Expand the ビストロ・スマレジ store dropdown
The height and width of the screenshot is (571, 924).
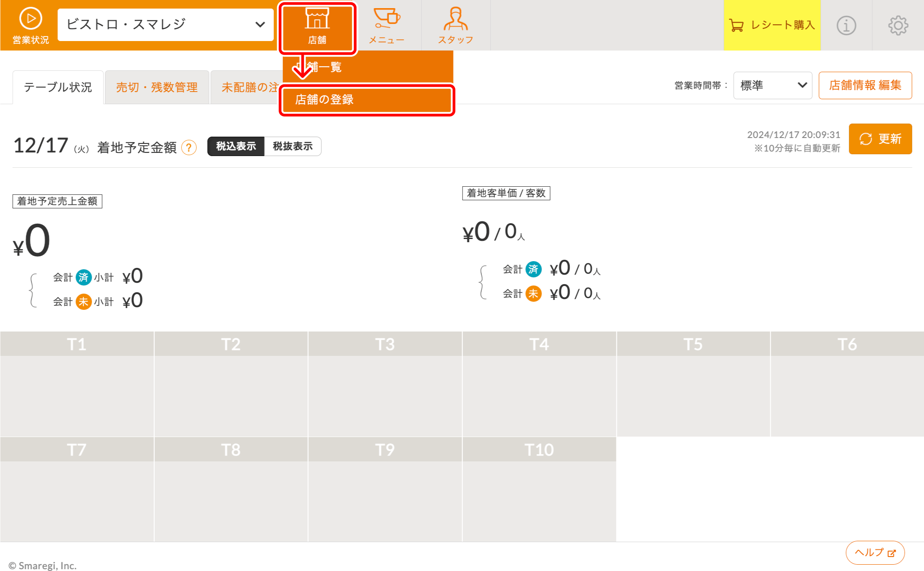coord(165,24)
